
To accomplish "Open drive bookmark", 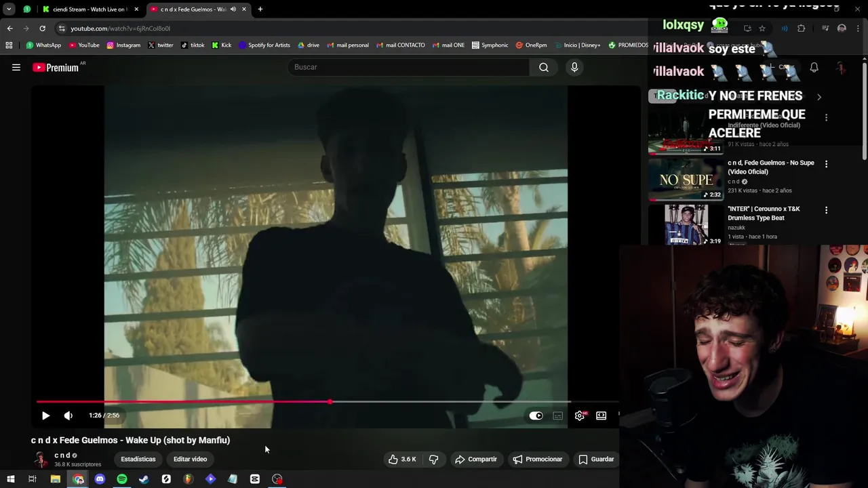I will coord(309,45).
